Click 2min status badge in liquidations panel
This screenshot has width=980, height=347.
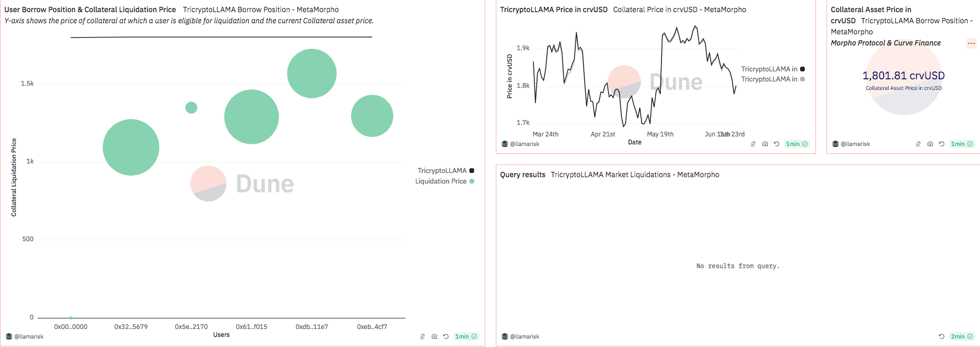point(961,336)
